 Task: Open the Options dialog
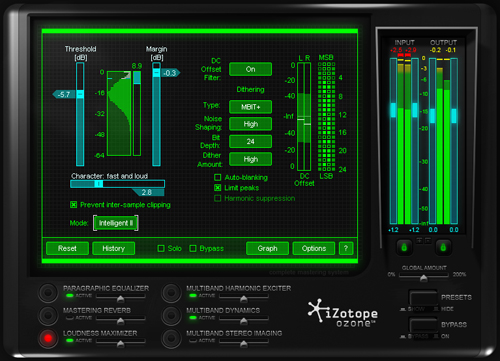[314, 248]
